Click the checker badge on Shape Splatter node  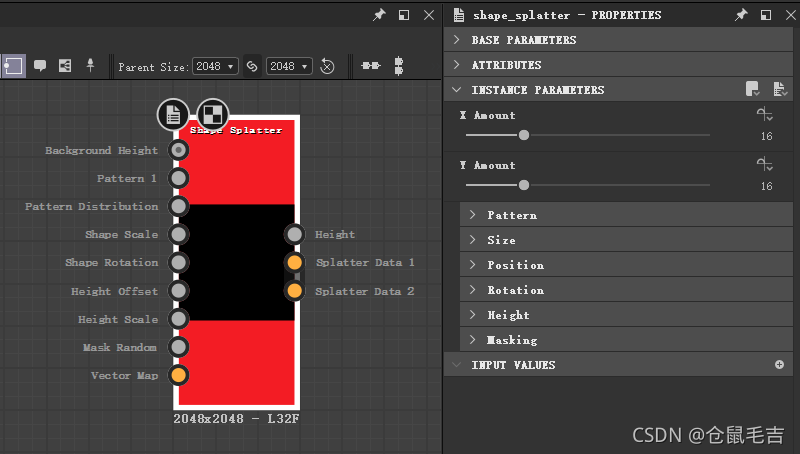[213, 114]
